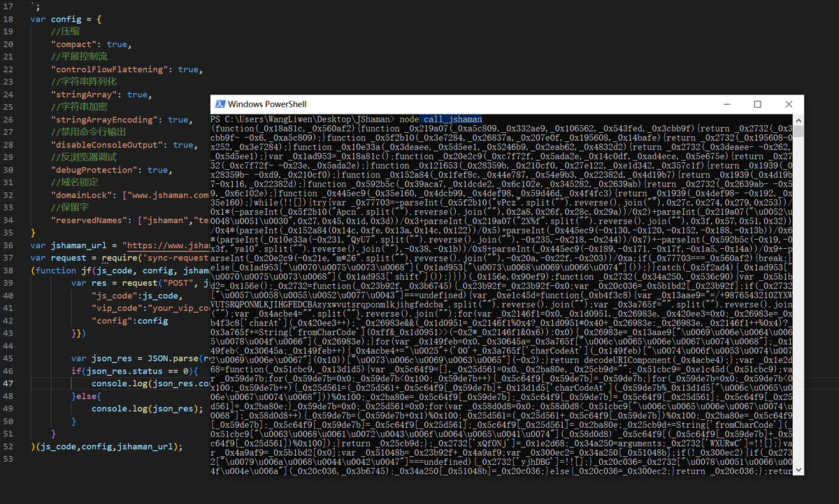Click the debugProtection setting on line 30
839x504 pixels.
click(x=91, y=170)
